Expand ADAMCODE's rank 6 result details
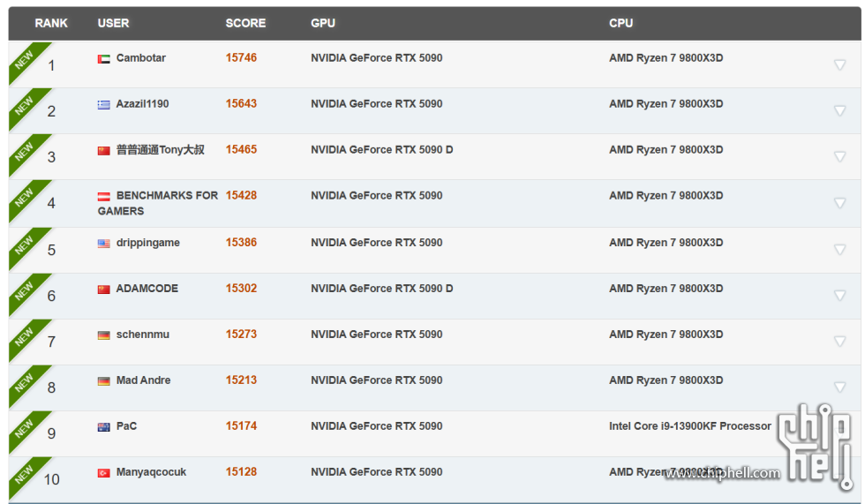Viewport: 865px width, 504px height. (839, 296)
